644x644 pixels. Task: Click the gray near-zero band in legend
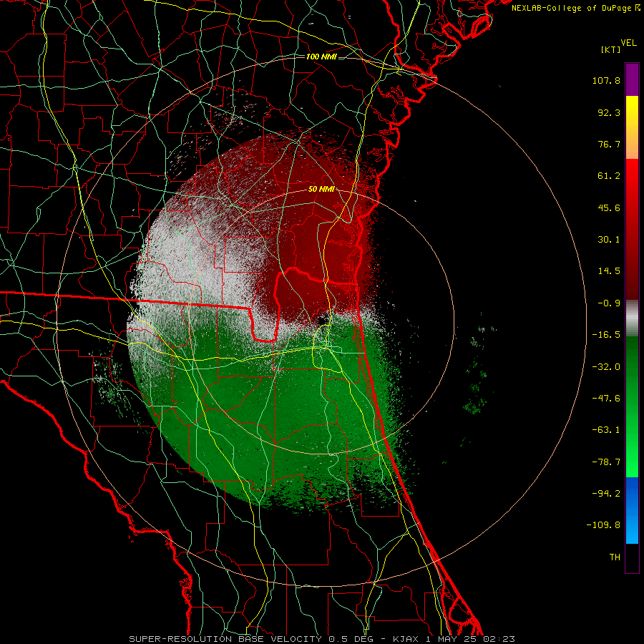[x=632, y=318]
